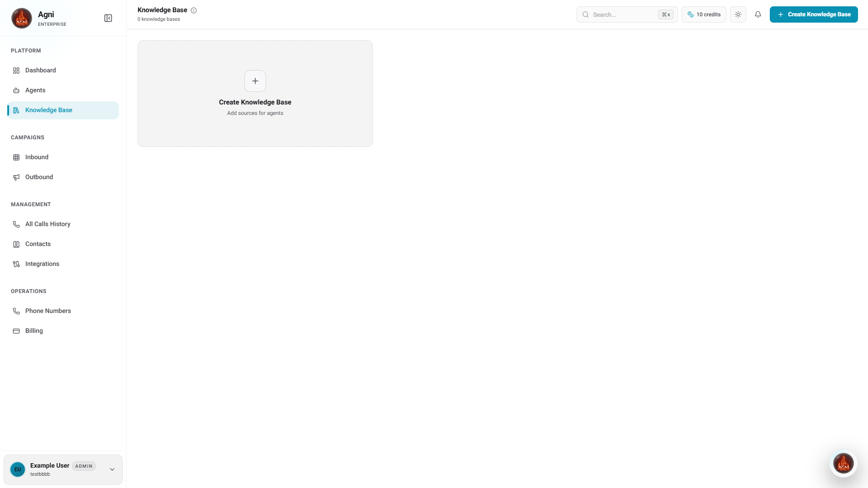Click the EU user avatar
This screenshot has width=868, height=488.
click(x=18, y=469)
